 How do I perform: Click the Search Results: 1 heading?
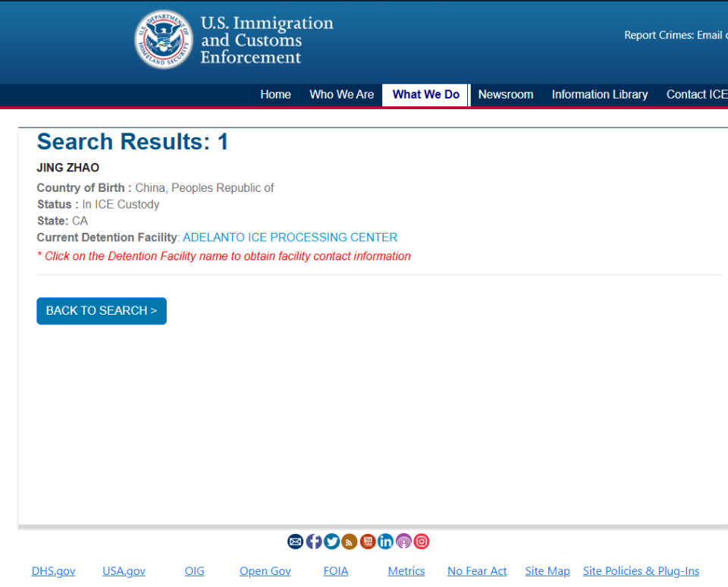coord(133,142)
